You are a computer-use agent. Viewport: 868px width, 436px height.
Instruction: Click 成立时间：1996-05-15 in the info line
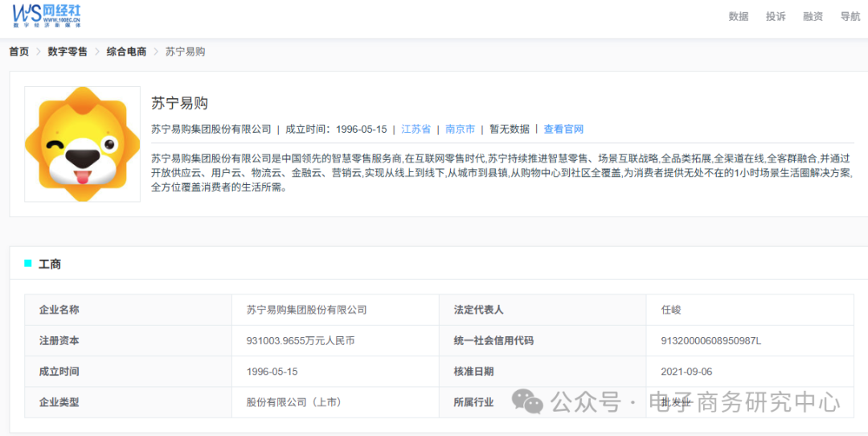(336, 130)
